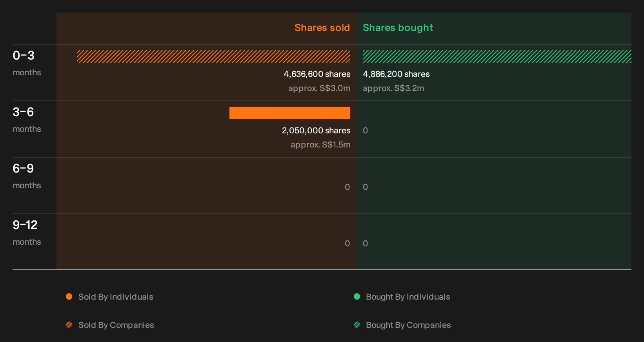Click the 2,050,000 shares value
The height and width of the screenshot is (342, 644).
point(316,131)
